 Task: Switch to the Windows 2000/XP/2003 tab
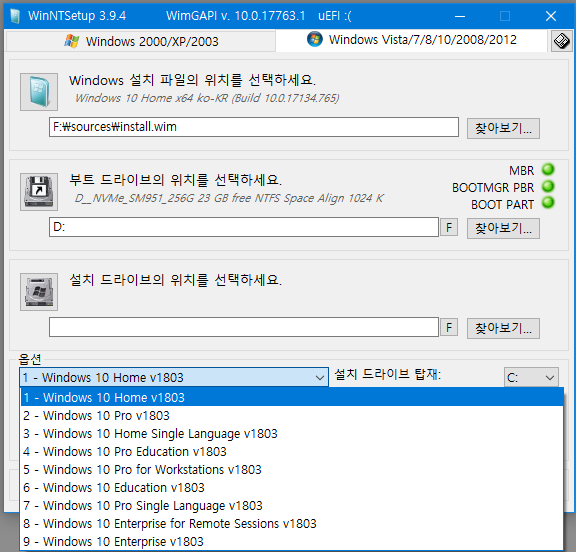point(141,41)
